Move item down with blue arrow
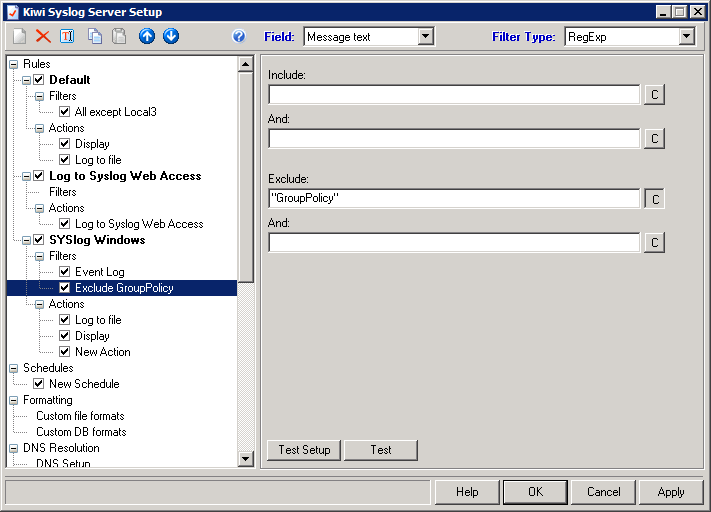Viewport: 711px width, 512px height. click(171, 36)
